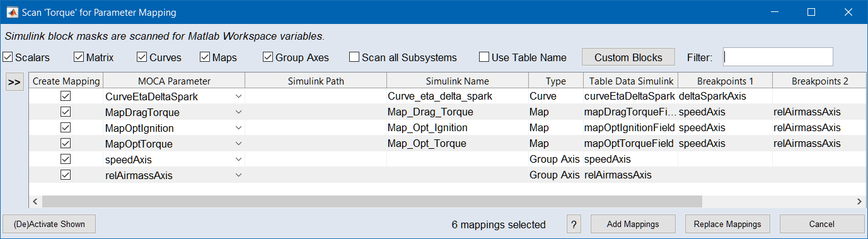The image size is (868, 239).
Task: Click the Type column header
Action: point(556,81)
